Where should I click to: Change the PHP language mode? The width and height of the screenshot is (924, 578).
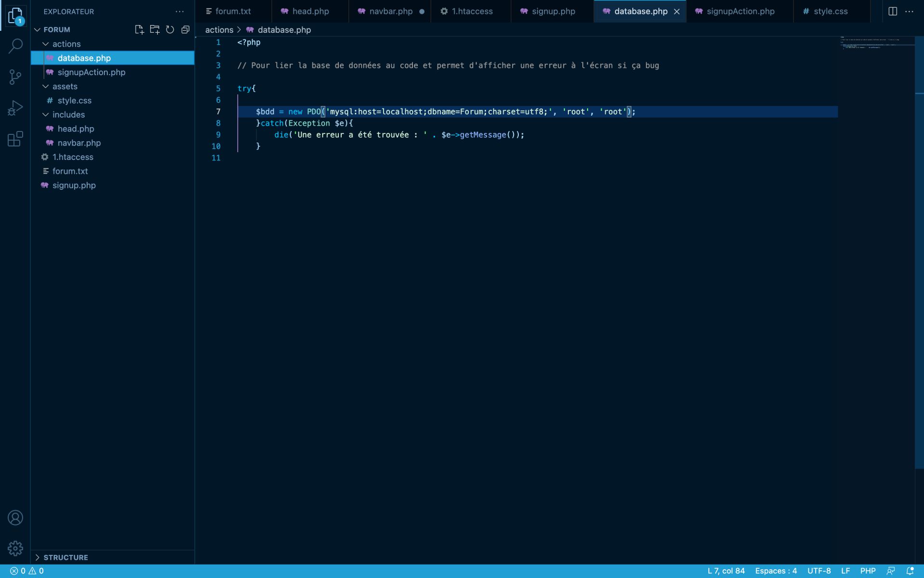pyautogui.click(x=868, y=571)
